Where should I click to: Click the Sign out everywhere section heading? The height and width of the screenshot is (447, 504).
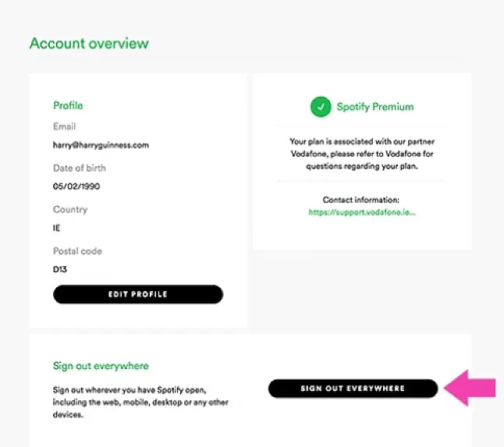(101, 366)
